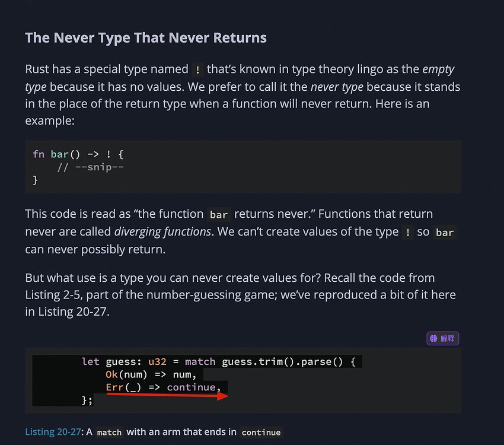504x445 pixels.
Task: Click the let guess: u32 declaration line
Action: click(125, 361)
